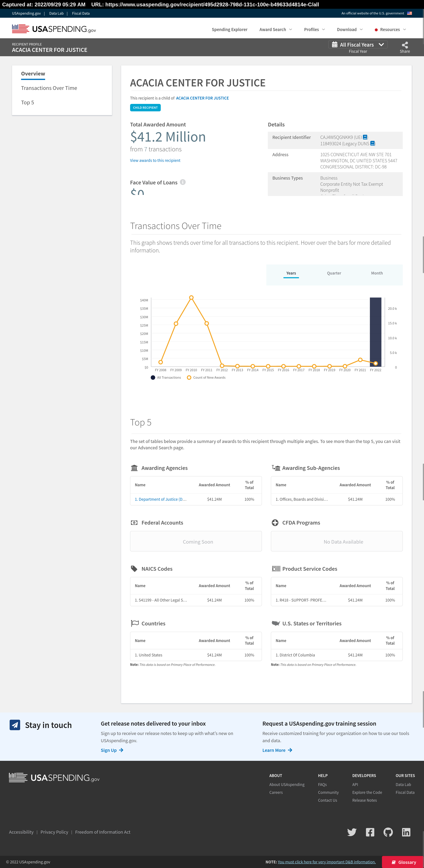Viewport: 424px width, 868px height.
Task: Open the Share icon
Action: (405, 45)
